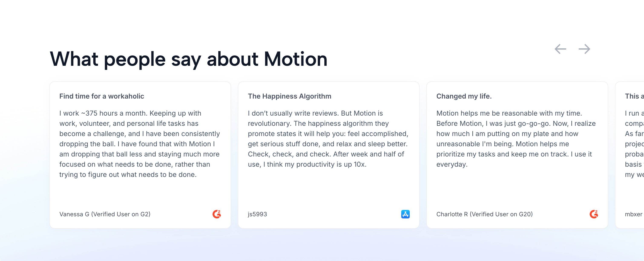Click the next testimonial right arrow
This screenshot has width=644, height=261.
click(x=584, y=49)
